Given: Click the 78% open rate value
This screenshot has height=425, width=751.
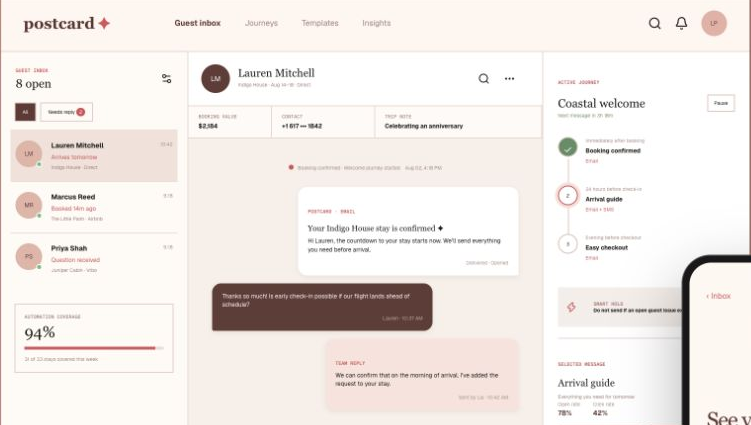Looking at the screenshot, I should click(565, 413).
